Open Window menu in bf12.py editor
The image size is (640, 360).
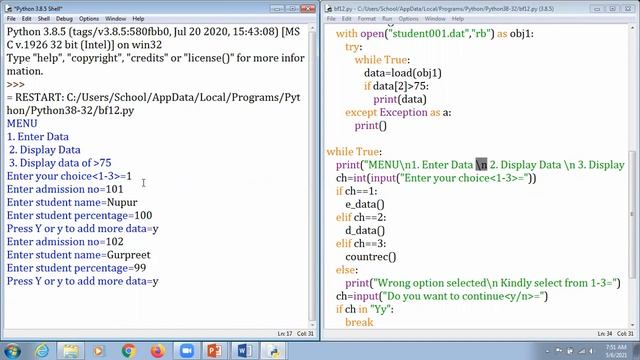point(435,19)
